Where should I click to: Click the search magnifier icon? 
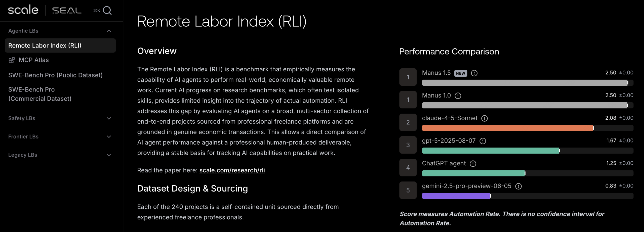107,10
